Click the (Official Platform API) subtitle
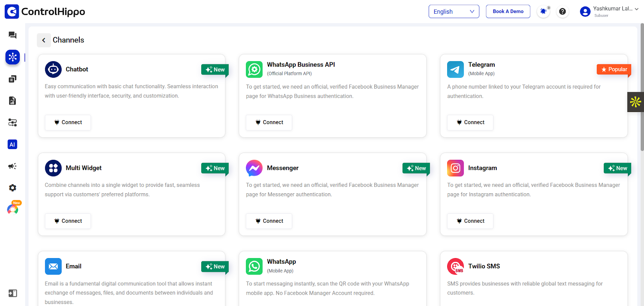Viewport: 644px width, 306px height. click(x=289, y=74)
